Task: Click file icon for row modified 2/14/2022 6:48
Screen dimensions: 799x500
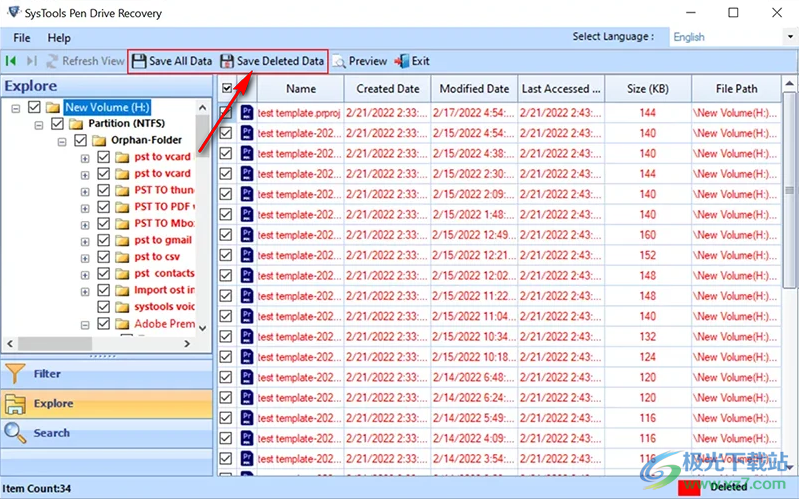Action: [247, 377]
